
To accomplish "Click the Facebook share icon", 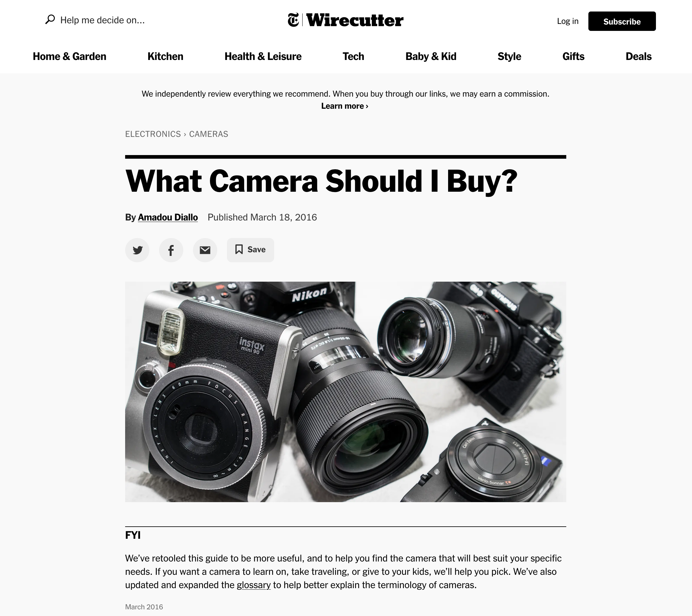I will point(171,250).
